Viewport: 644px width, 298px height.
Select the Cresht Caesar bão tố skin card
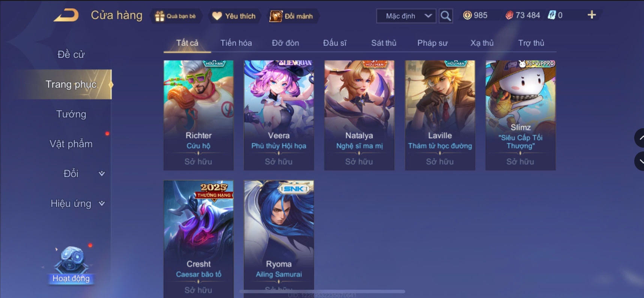198,239
